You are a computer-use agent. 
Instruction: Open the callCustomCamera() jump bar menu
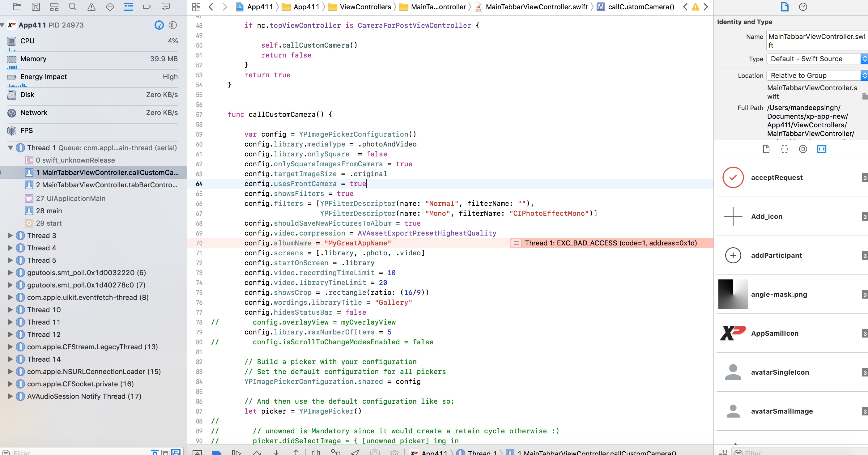(640, 7)
